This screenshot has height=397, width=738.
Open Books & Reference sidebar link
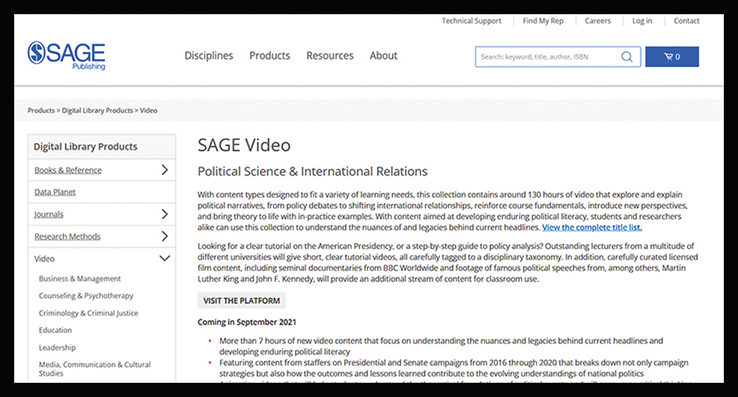pos(68,170)
